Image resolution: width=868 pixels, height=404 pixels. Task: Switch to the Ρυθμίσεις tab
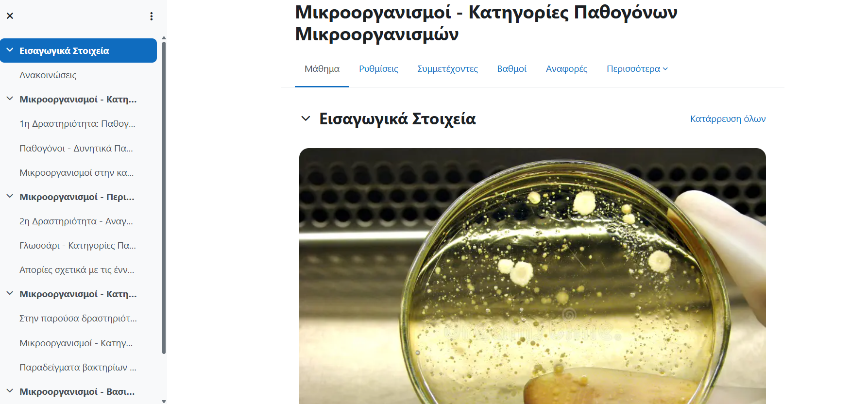tap(378, 69)
